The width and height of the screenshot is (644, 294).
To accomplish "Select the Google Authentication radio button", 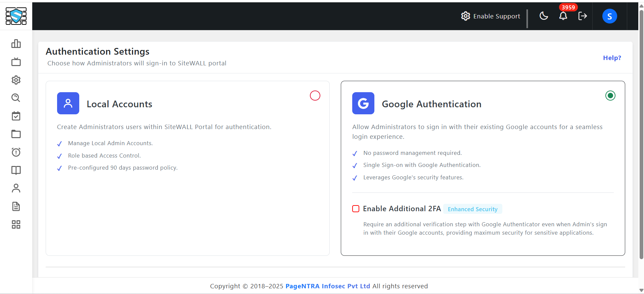I will [x=610, y=96].
